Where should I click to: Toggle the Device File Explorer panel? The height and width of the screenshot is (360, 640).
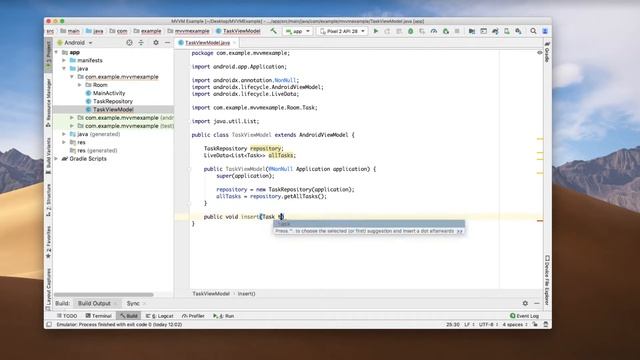tap(547, 280)
